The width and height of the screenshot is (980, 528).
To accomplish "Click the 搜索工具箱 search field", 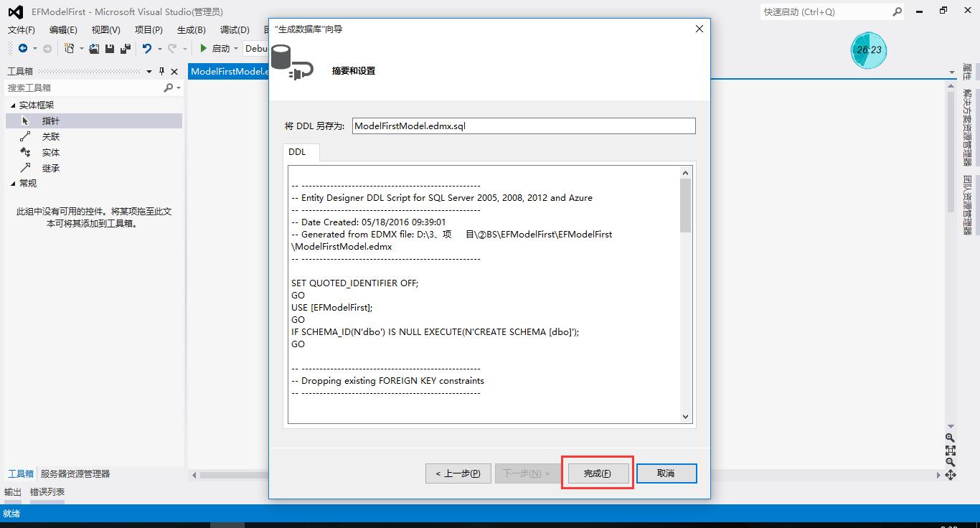I will (85, 88).
